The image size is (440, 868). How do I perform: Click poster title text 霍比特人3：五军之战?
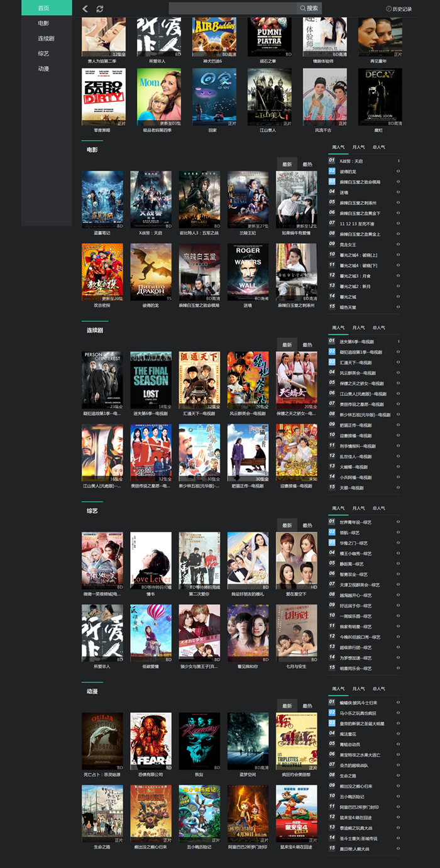(199, 233)
